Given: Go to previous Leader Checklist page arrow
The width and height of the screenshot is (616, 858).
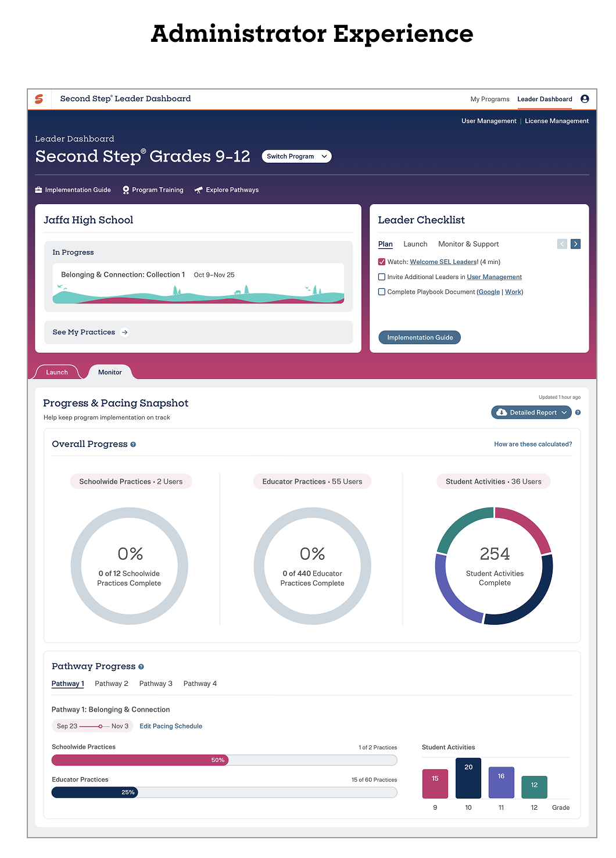Looking at the screenshot, I should click(562, 244).
